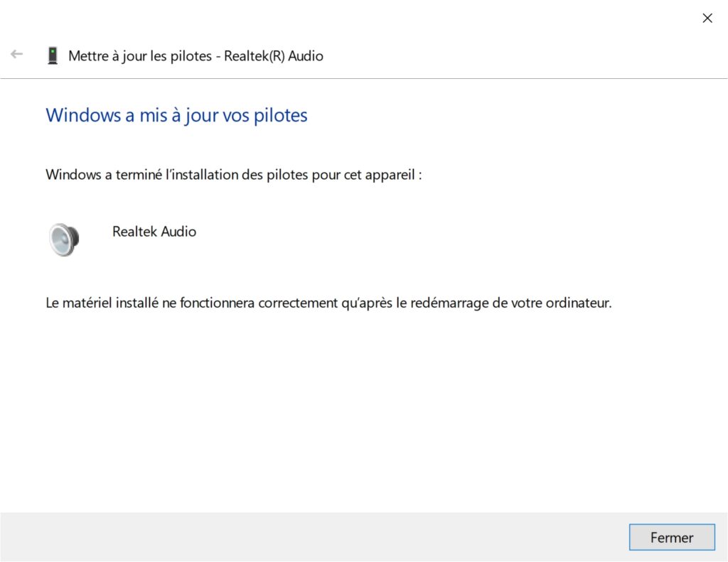
Task: Go back using the left arrow
Action: pos(17,54)
